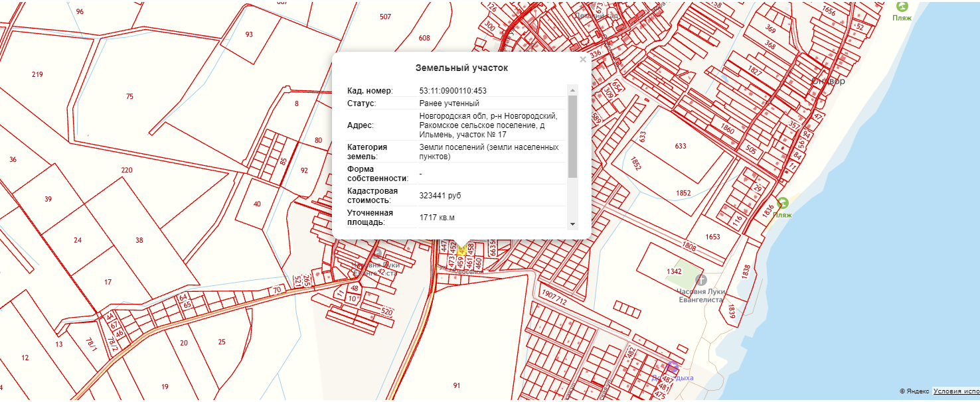Click the info popup scrollbar thumb
Viewport: 980px width, 402px height.
572,136
